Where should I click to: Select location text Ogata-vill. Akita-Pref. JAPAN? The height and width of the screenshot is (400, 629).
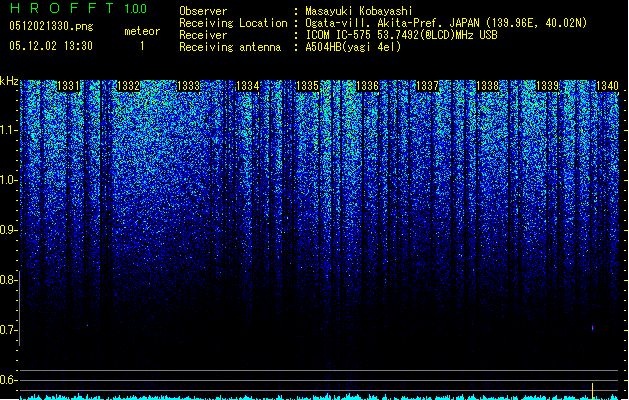click(x=392, y=23)
